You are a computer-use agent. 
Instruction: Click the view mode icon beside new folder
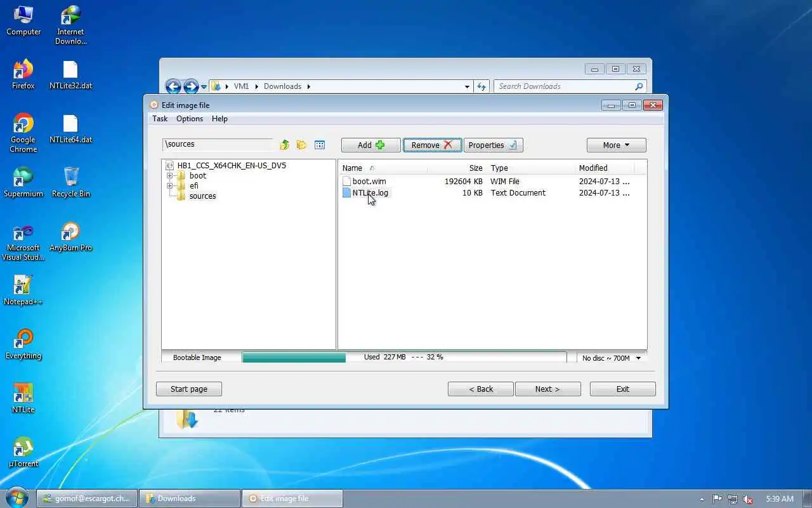(320, 145)
